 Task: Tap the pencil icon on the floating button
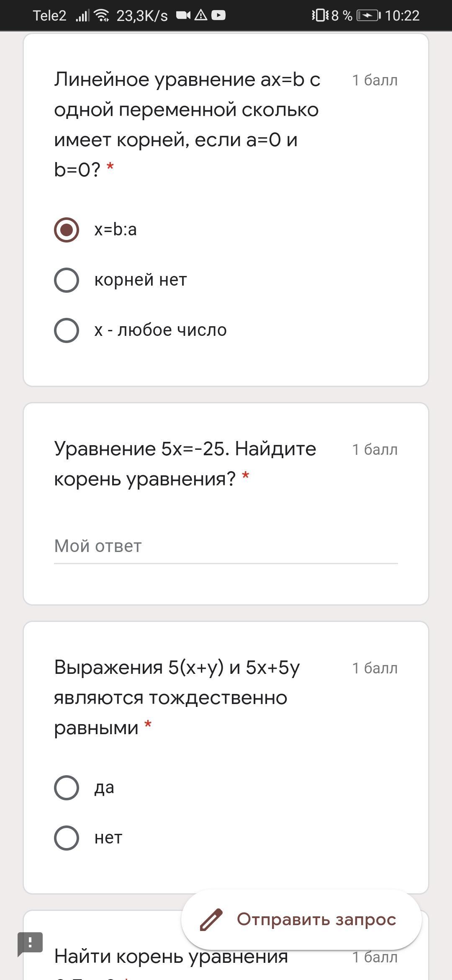coord(211,920)
